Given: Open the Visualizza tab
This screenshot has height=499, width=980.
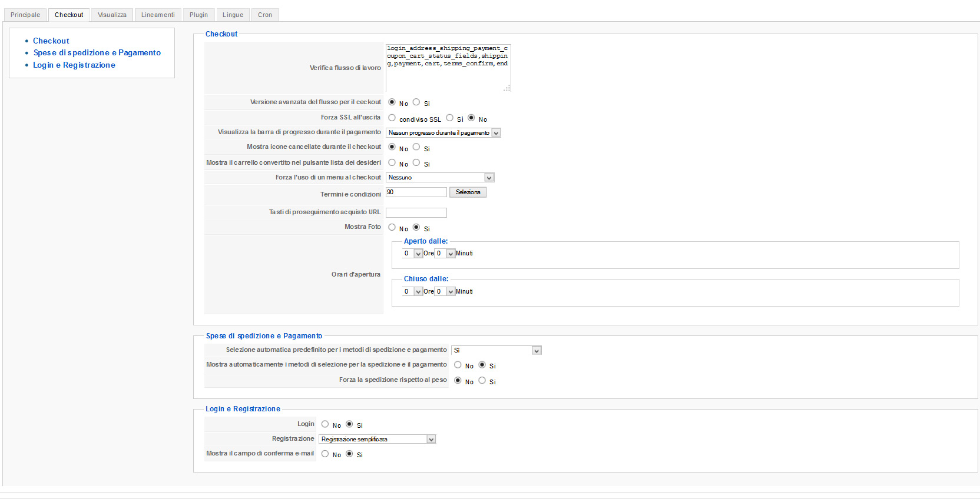Looking at the screenshot, I should (x=112, y=15).
